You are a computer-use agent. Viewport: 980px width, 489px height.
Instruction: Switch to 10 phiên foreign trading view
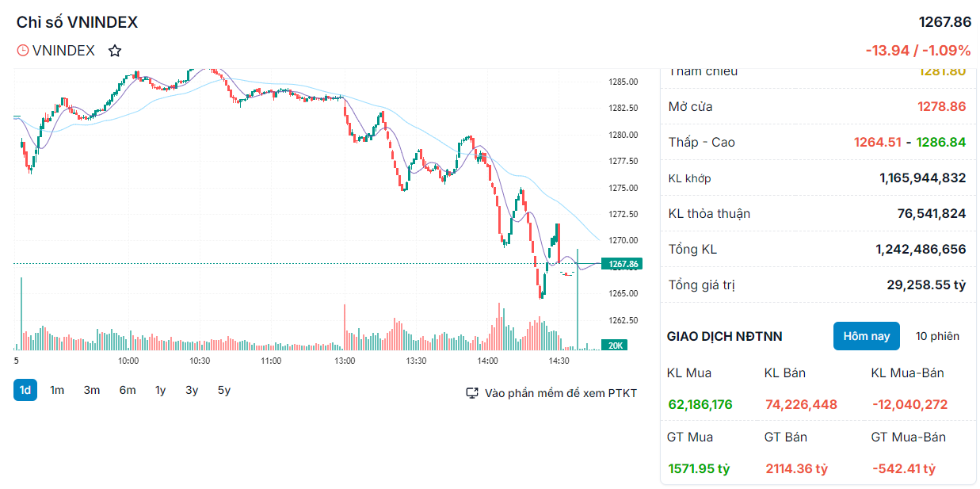937,336
